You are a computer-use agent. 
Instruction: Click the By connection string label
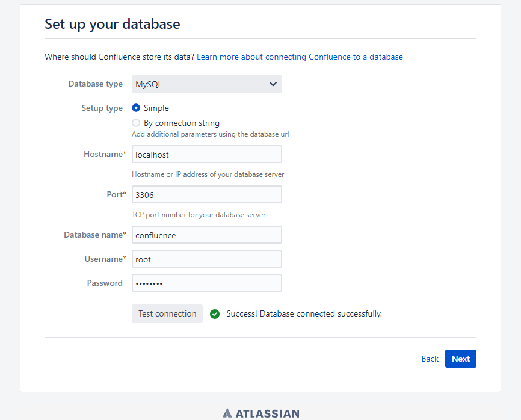pyautogui.click(x=182, y=123)
